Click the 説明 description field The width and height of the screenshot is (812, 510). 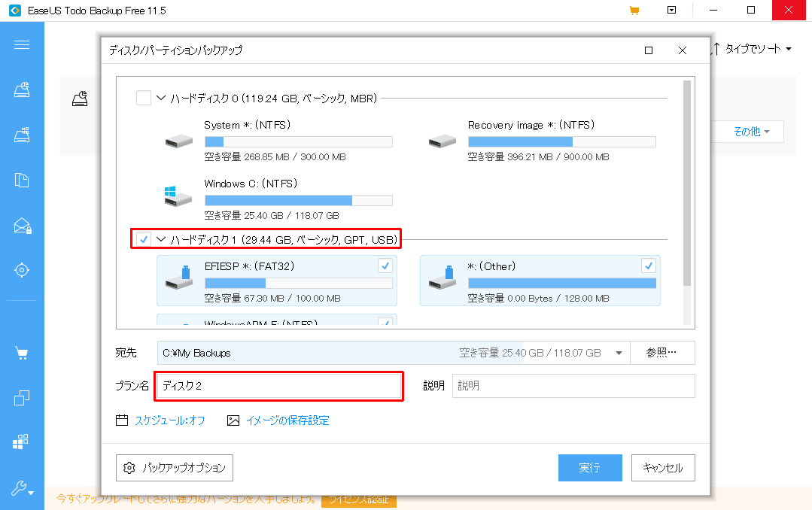click(573, 386)
